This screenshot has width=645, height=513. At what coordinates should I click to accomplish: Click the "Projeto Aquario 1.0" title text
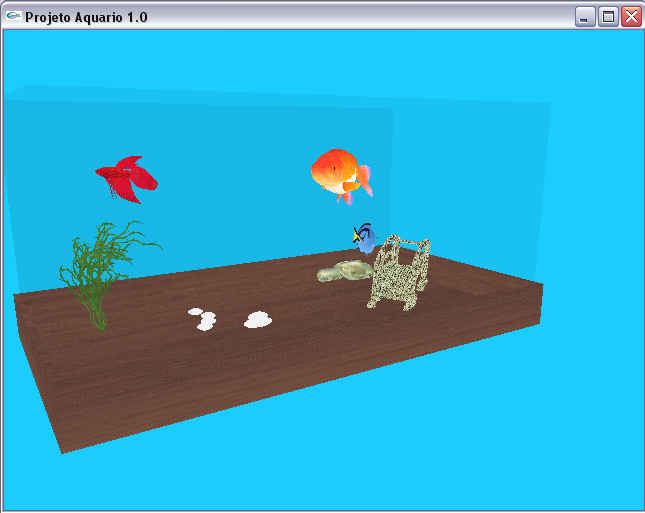[87, 17]
